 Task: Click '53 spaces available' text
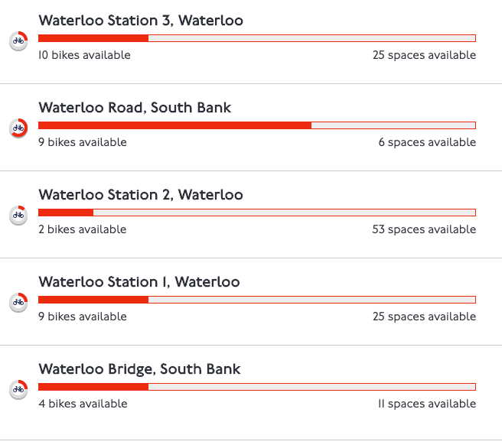[x=424, y=229]
